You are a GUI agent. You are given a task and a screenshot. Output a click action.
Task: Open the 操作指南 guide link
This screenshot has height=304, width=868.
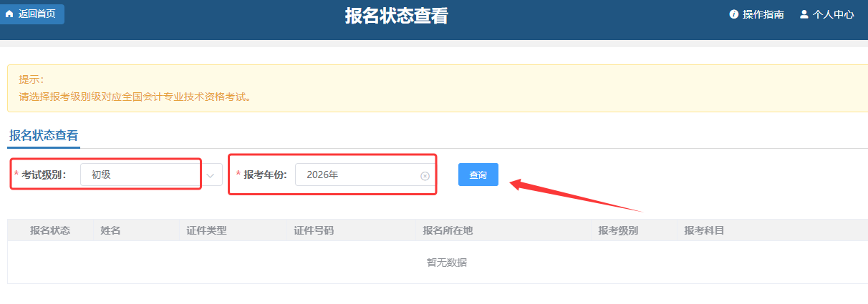tap(763, 14)
